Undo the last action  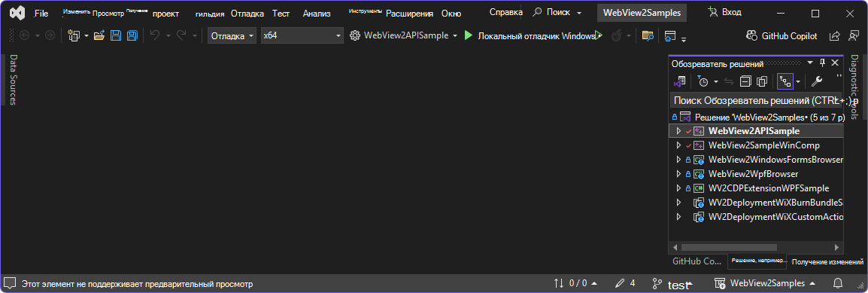(x=155, y=36)
